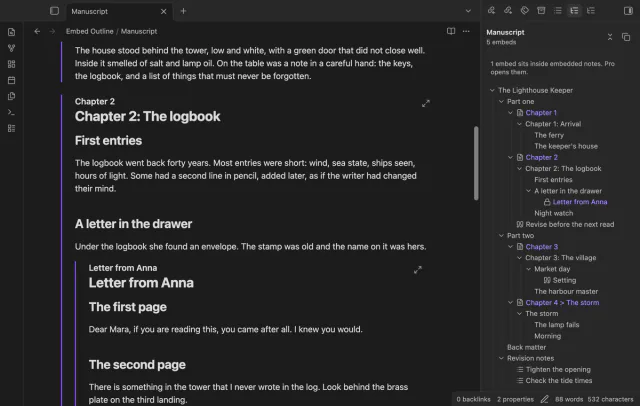The width and height of the screenshot is (640, 406).
Task: Open the canvas grid ribbon icon
Action: (11, 64)
